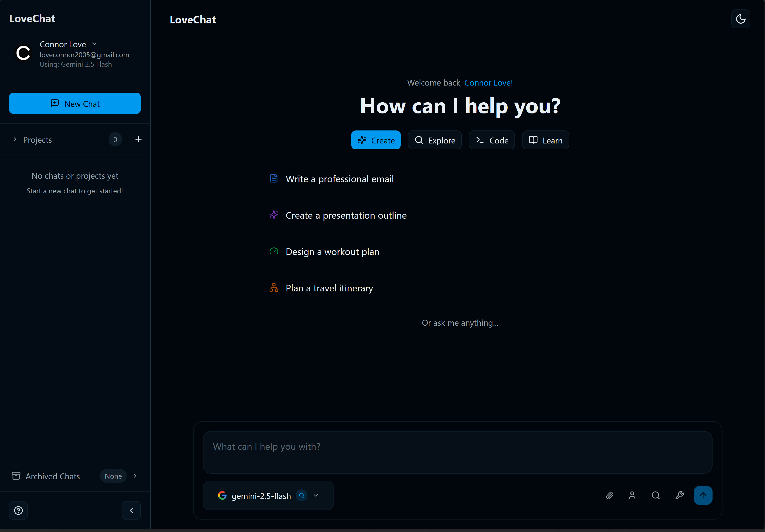This screenshot has width=765, height=532.
Task: Click the Connor Love avatar circle
Action: pyautogui.click(x=23, y=53)
